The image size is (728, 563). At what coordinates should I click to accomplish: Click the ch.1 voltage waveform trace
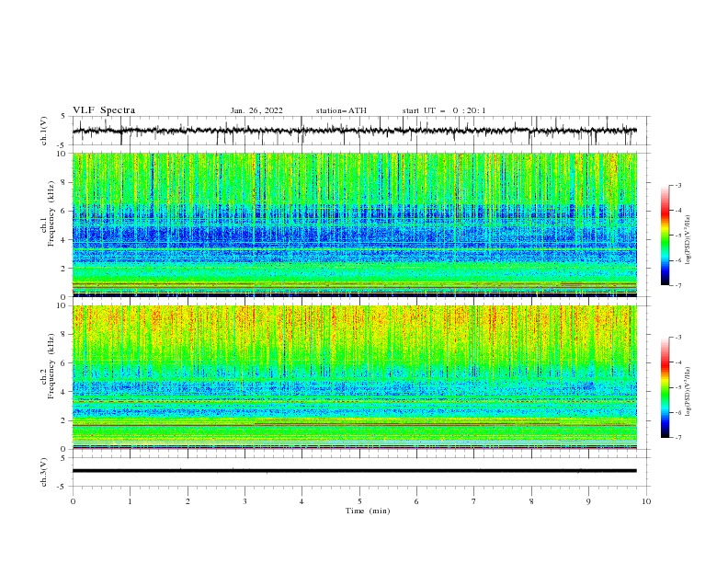pyautogui.click(x=354, y=131)
